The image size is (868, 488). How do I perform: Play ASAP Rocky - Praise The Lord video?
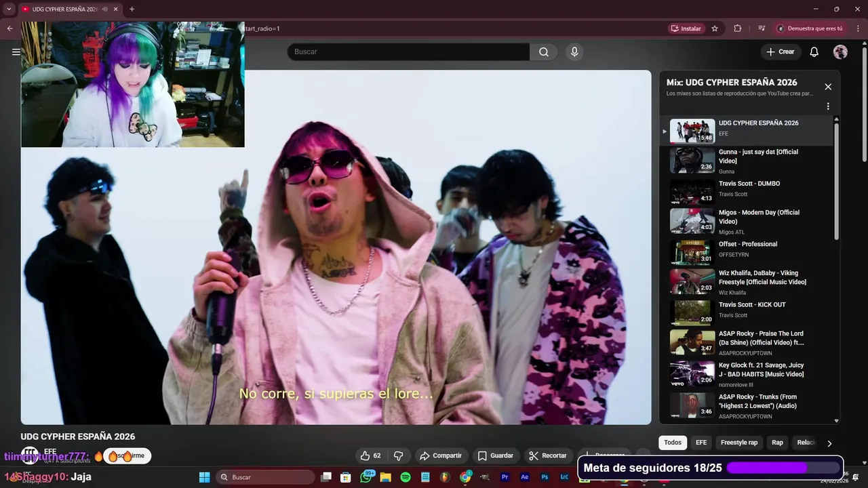coord(746,342)
